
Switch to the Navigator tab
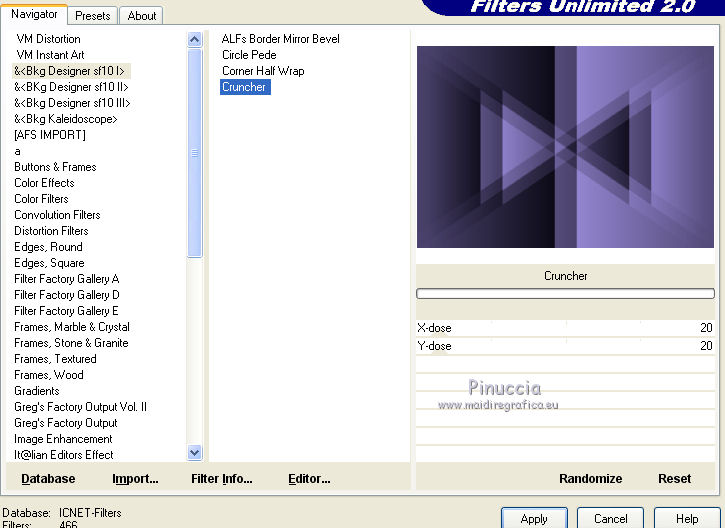pyautogui.click(x=34, y=14)
